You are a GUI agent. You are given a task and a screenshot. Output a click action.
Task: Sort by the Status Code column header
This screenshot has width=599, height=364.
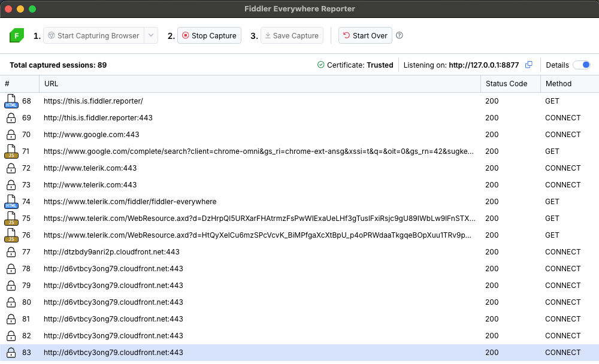[x=506, y=84]
